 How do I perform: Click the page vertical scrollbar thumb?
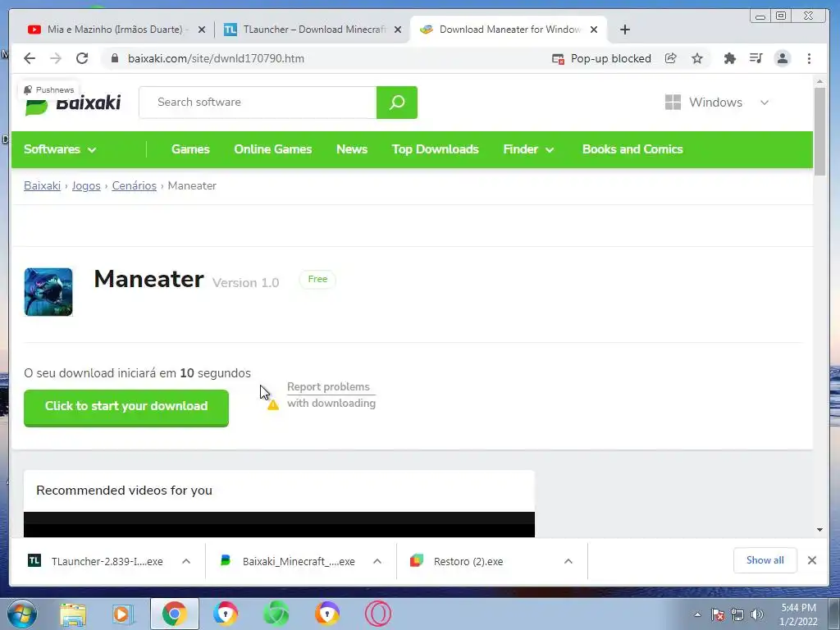point(819,131)
